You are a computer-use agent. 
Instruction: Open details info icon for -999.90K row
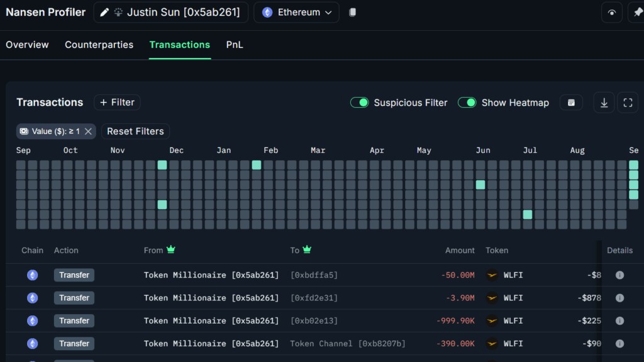[x=619, y=320]
